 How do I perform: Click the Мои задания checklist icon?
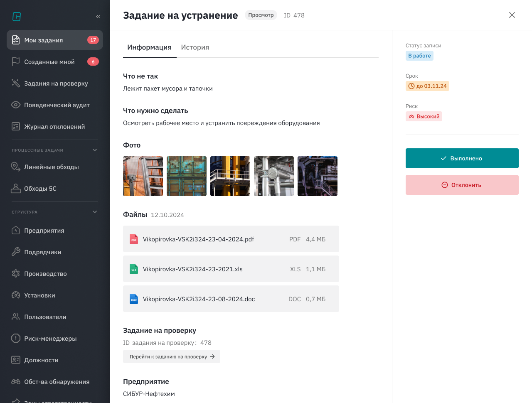(x=16, y=40)
